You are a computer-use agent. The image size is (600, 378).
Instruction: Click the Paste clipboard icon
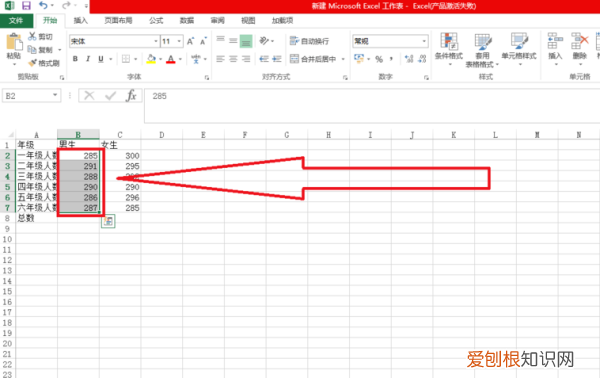point(14,42)
